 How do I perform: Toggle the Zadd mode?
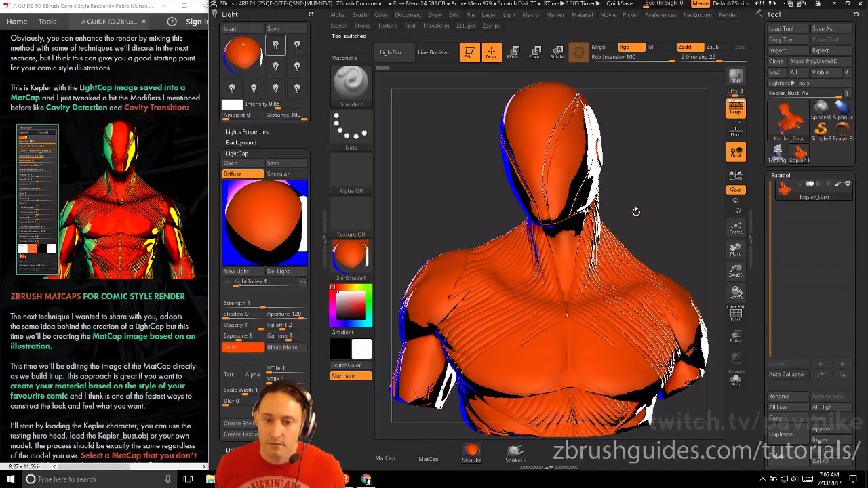tap(689, 47)
